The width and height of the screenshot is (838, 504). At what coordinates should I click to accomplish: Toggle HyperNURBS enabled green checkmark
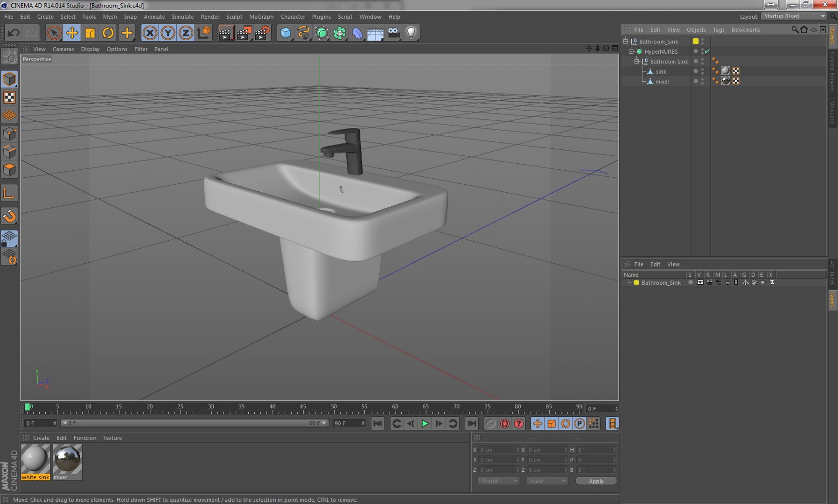click(707, 51)
